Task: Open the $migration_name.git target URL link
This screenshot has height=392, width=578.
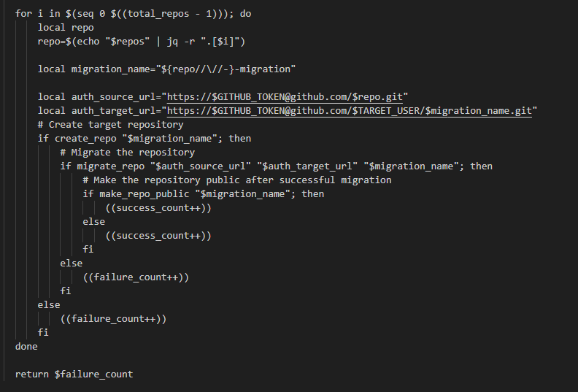Action: click(352, 111)
